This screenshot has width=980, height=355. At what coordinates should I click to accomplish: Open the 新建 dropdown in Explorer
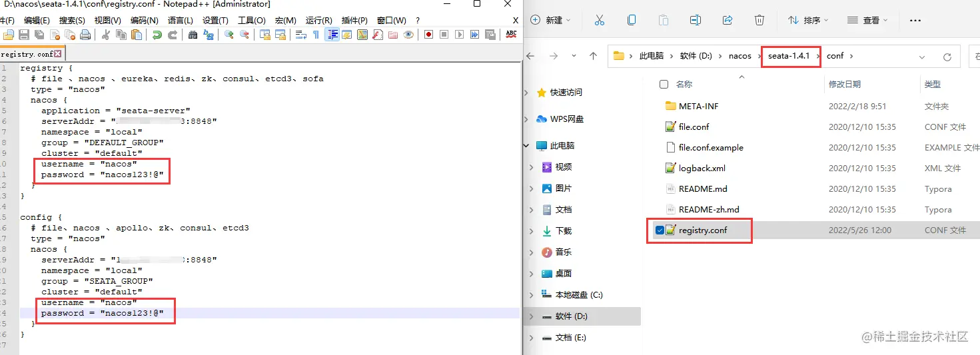pos(550,20)
